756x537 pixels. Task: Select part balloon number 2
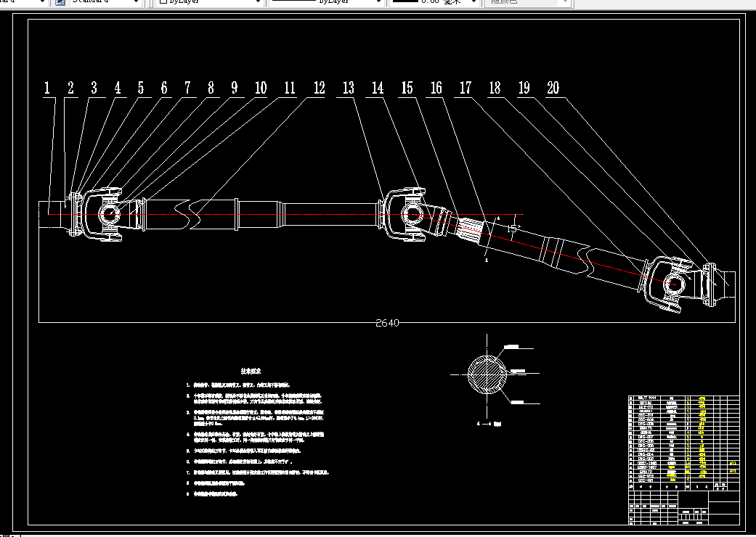coord(70,88)
